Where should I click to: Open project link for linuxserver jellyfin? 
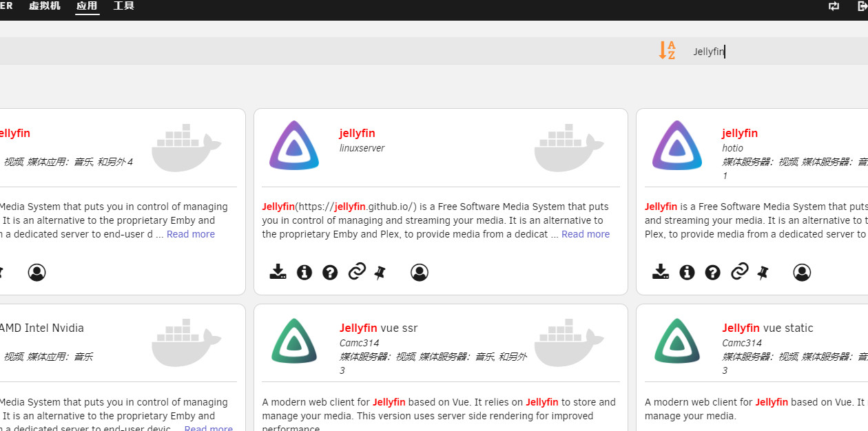coord(357,271)
